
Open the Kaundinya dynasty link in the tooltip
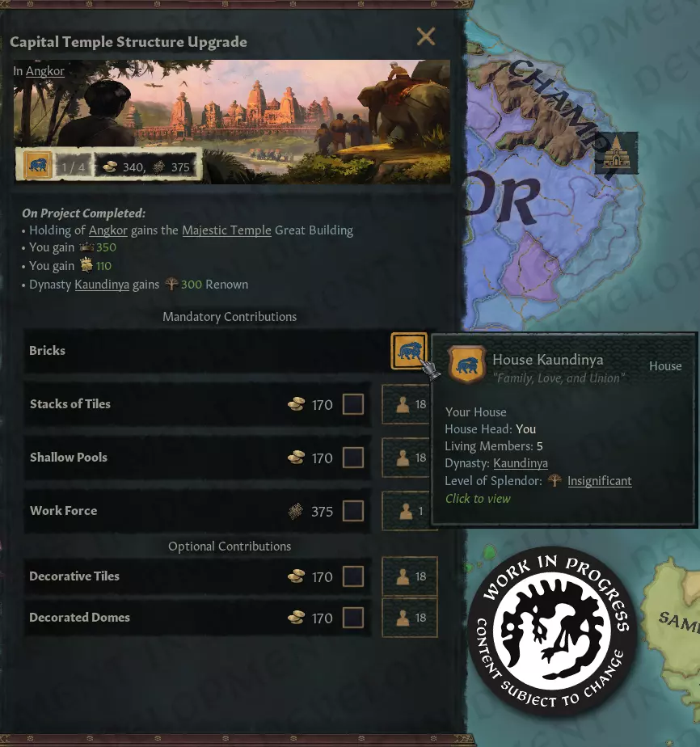(521, 463)
